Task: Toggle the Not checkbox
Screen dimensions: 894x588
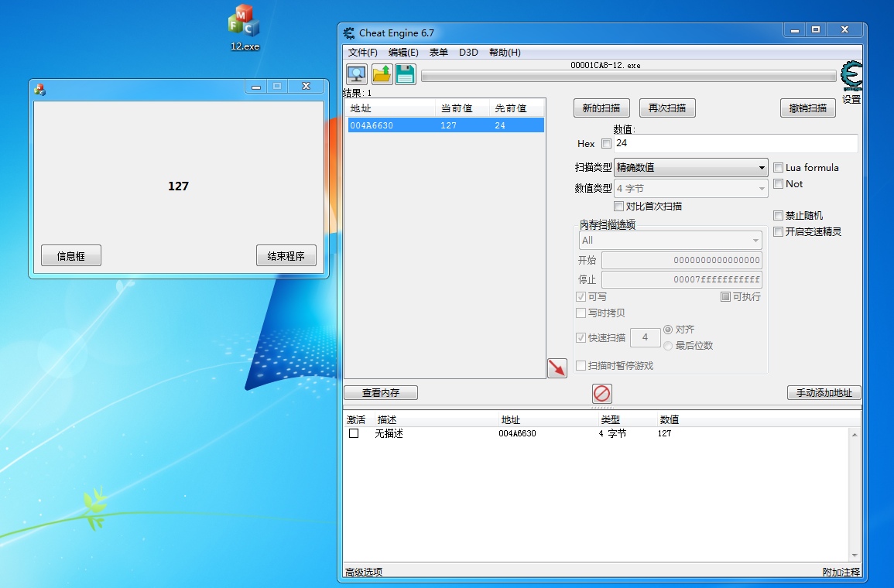Action: tap(778, 183)
